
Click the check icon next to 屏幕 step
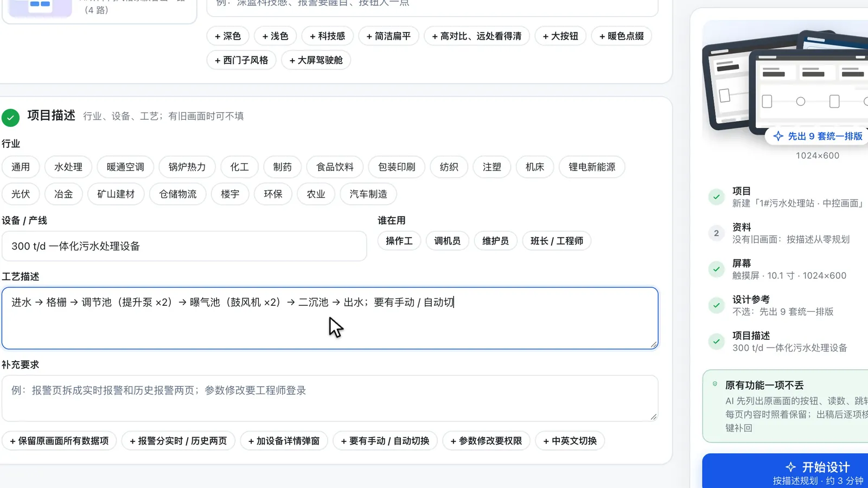[716, 269]
